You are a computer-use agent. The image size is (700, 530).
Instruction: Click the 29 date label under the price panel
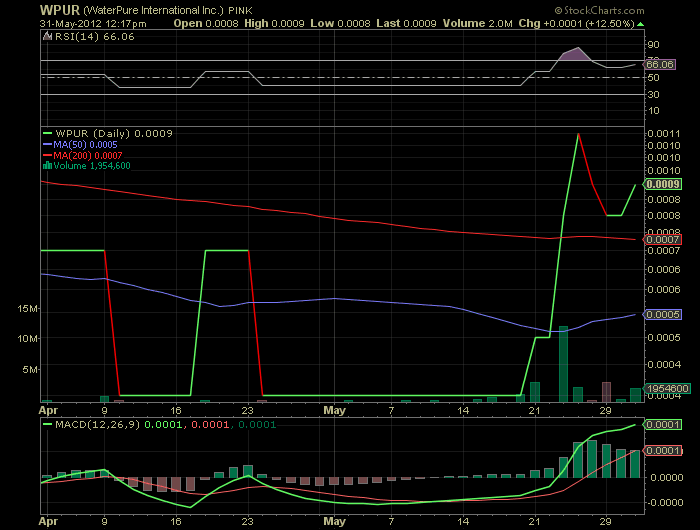coord(605,410)
